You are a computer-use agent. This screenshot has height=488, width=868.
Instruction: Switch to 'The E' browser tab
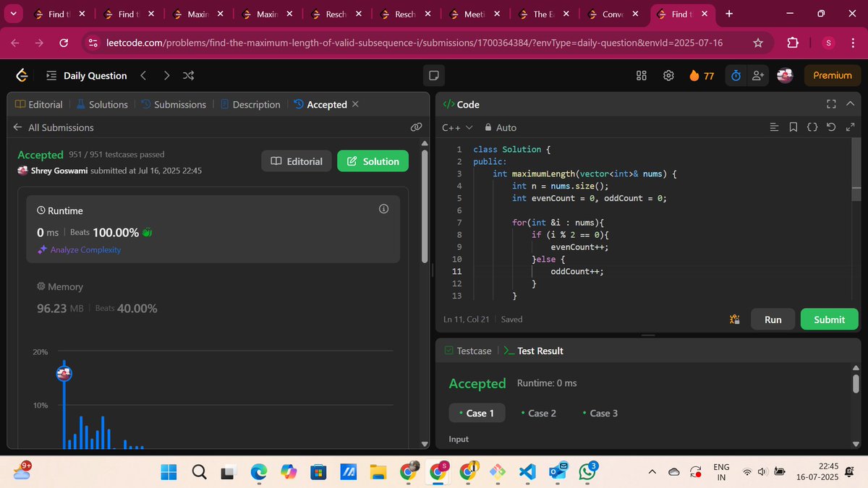pyautogui.click(x=542, y=14)
